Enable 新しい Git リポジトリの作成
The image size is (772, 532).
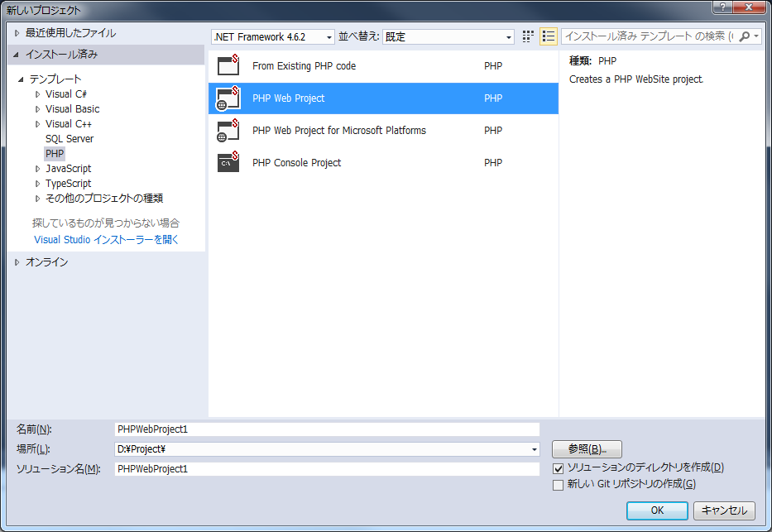[x=559, y=485]
